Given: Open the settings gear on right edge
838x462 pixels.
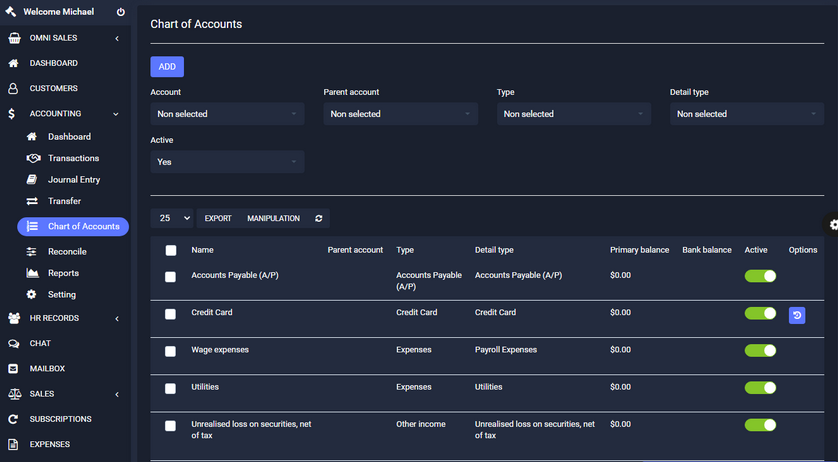Looking at the screenshot, I should [833, 225].
